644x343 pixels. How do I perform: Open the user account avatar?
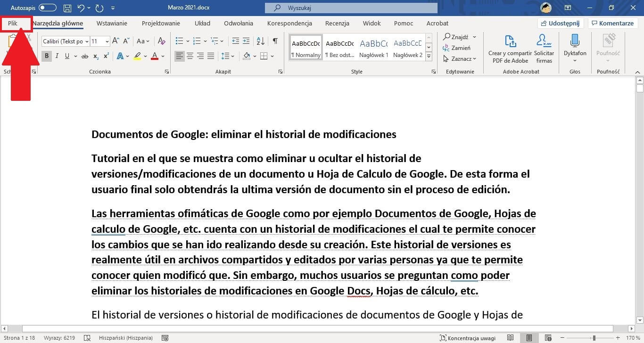click(546, 8)
